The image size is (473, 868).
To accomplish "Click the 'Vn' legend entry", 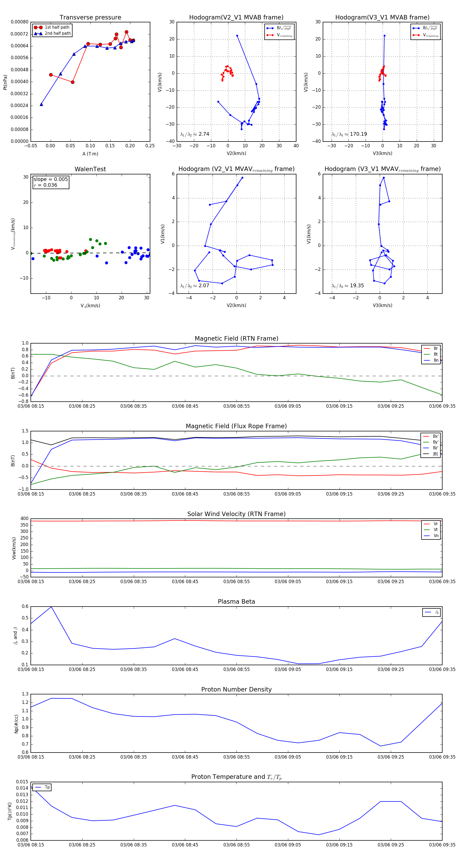I will coord(431,536).
